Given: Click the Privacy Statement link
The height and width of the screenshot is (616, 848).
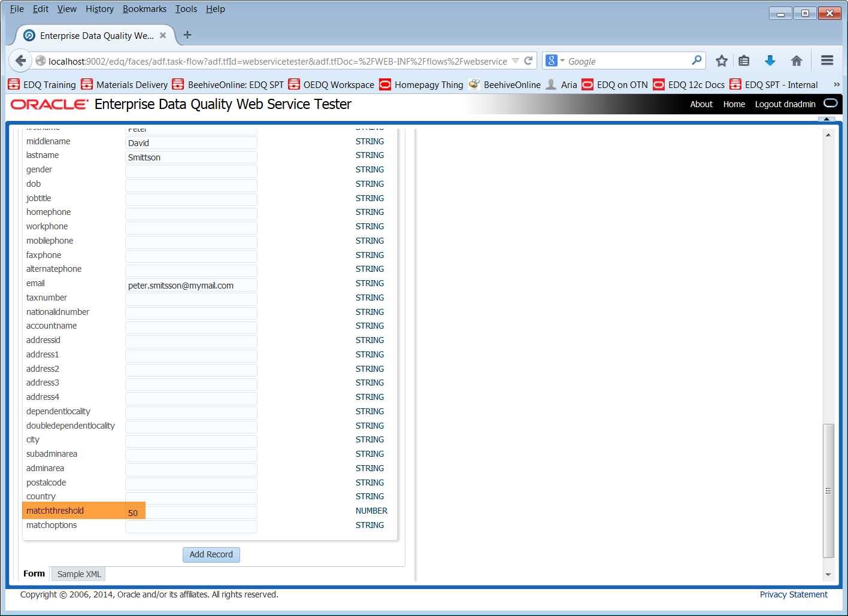Looking at the screenshot, I should [x=794, y=594].
